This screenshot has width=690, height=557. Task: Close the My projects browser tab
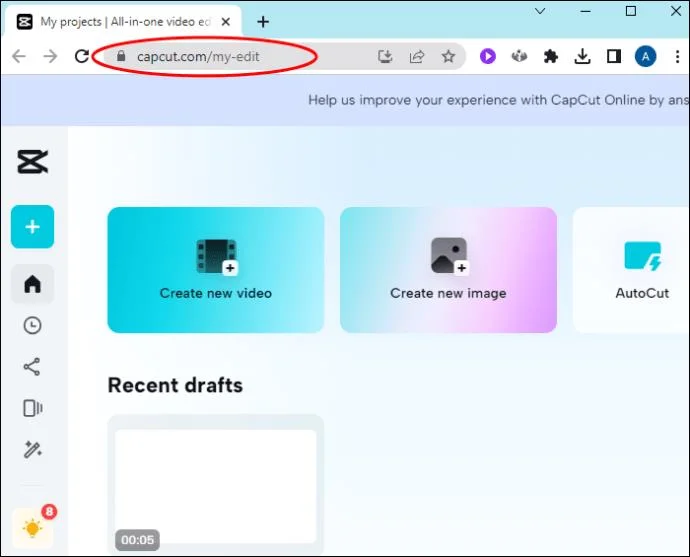[226, 22]
